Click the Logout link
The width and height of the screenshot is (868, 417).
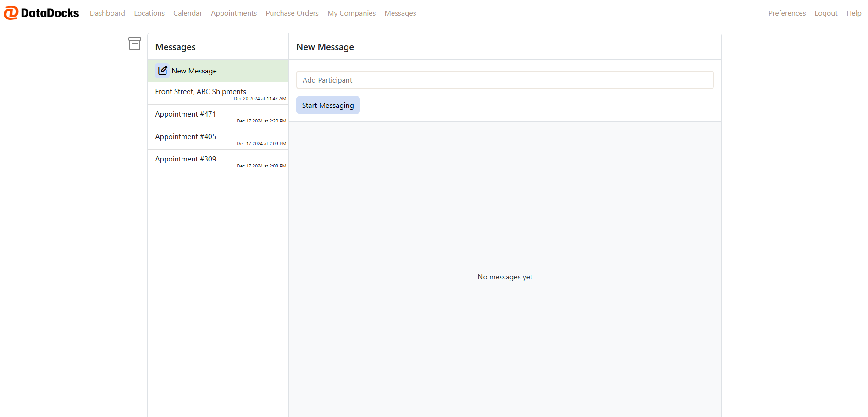(826, 13)
